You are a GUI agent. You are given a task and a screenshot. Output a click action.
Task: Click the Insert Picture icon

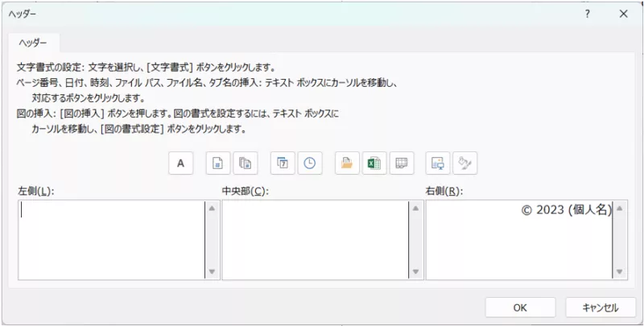tap(438, 163)
